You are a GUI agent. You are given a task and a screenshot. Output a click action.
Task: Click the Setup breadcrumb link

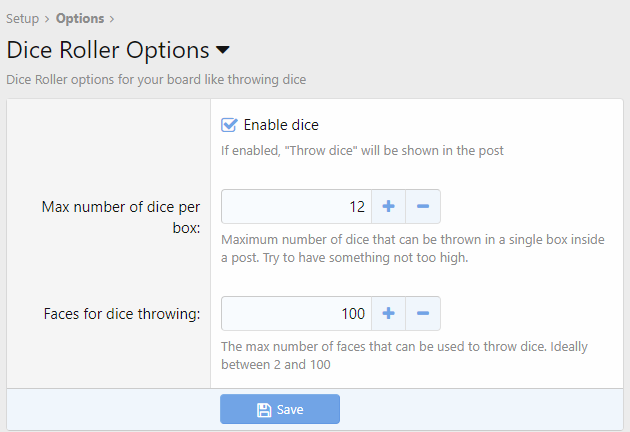[23, 18]
